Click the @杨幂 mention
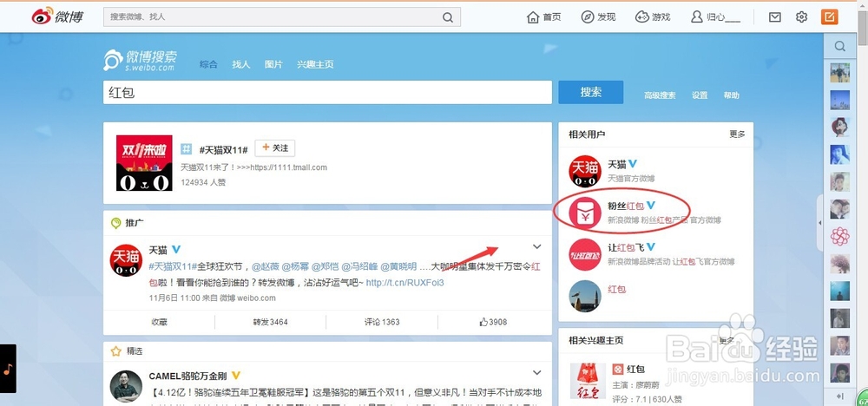Viewport: 868px width, 406px height. pyautogui.click(x=295, y=266)
